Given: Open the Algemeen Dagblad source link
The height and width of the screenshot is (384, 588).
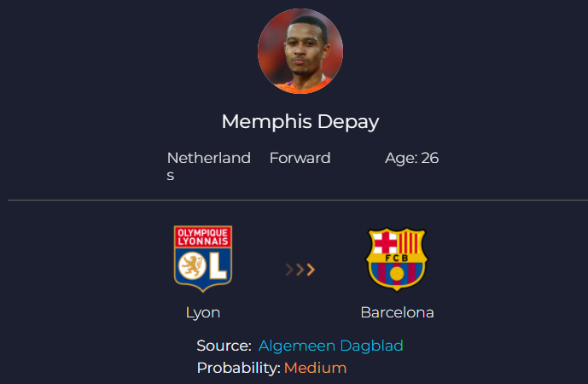Looking at the screenshot, I should [x=331, y=346].
